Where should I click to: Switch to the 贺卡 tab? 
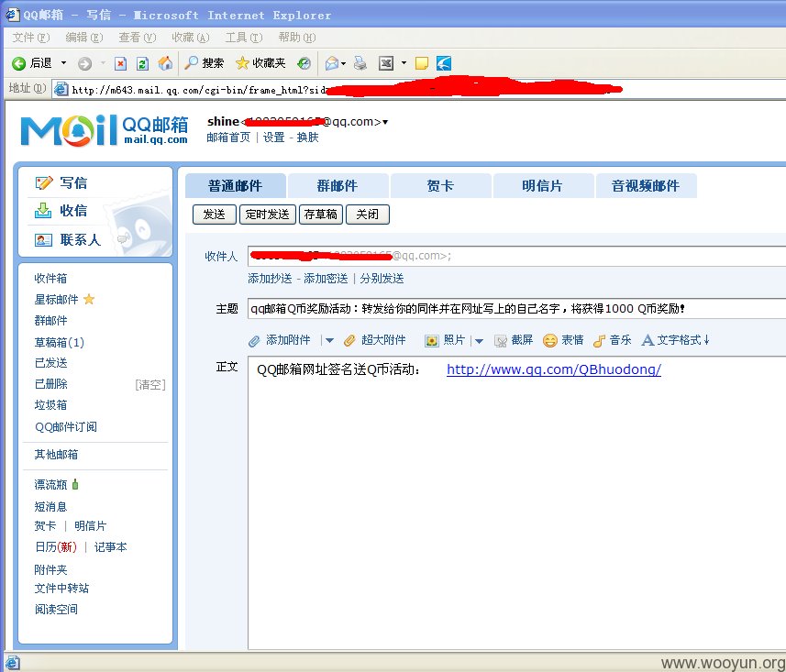pos(440,186)
